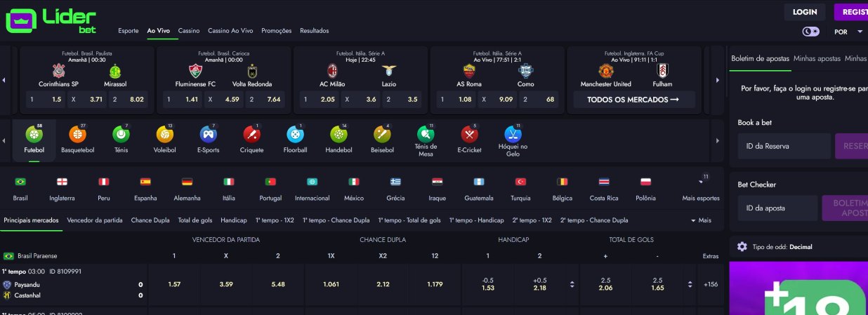Filter by the Internacional globe icon

tap(312, 181)
